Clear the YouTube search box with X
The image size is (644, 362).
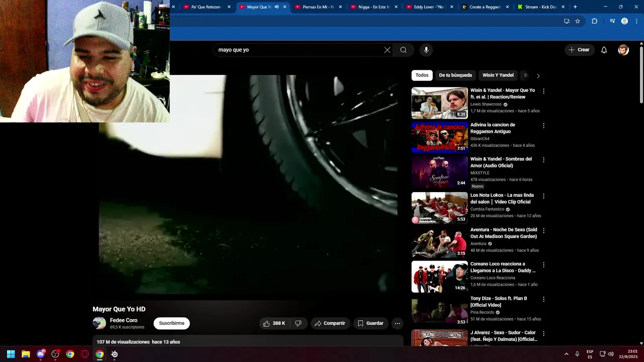[x=387, y=50]
